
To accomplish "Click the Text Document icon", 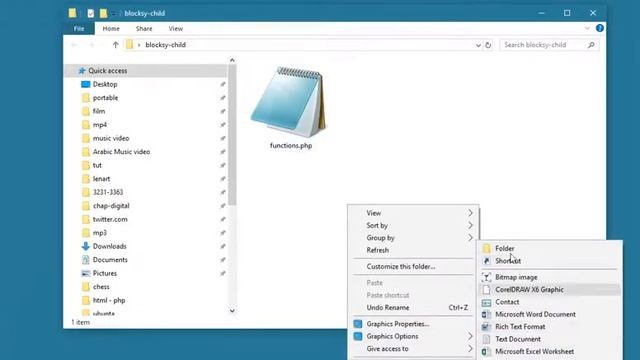I will coord(486,339).
